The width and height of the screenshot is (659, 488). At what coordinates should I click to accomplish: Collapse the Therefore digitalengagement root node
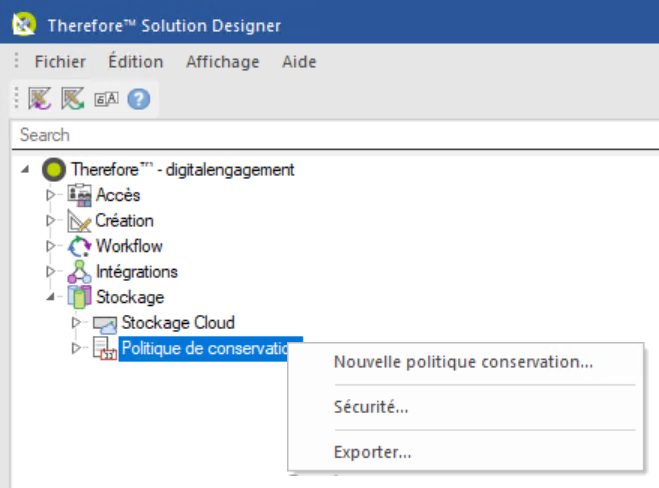click(25, 169)
